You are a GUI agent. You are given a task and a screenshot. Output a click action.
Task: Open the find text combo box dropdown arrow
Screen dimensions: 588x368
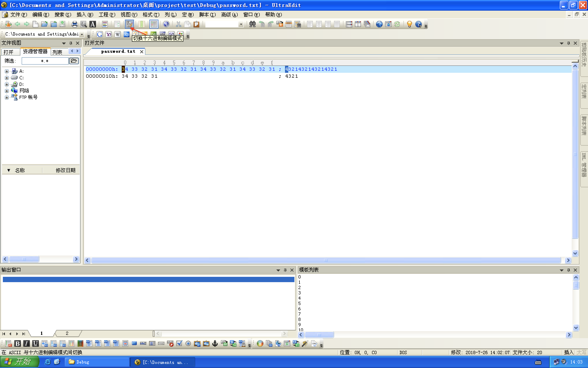pos(241,24)
